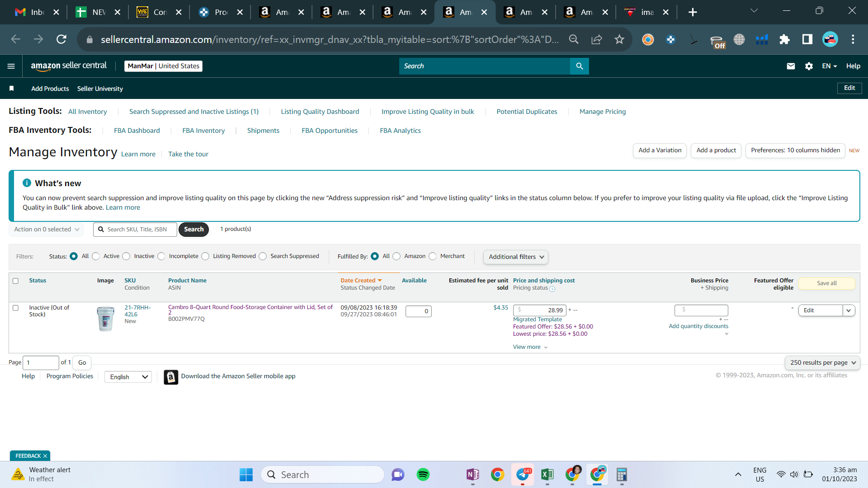Image resolution: width=868 pixels, height=488 pixels.
Task: Open the messages envelope icon
Action: [x=791, y=66]
